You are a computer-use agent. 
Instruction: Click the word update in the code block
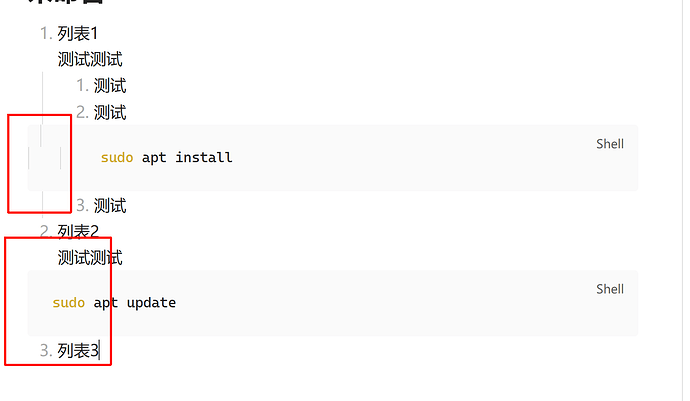(x=151, y=303)
